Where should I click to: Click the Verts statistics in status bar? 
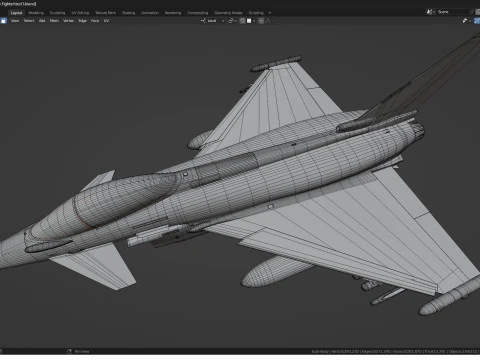tap(345, 351)
